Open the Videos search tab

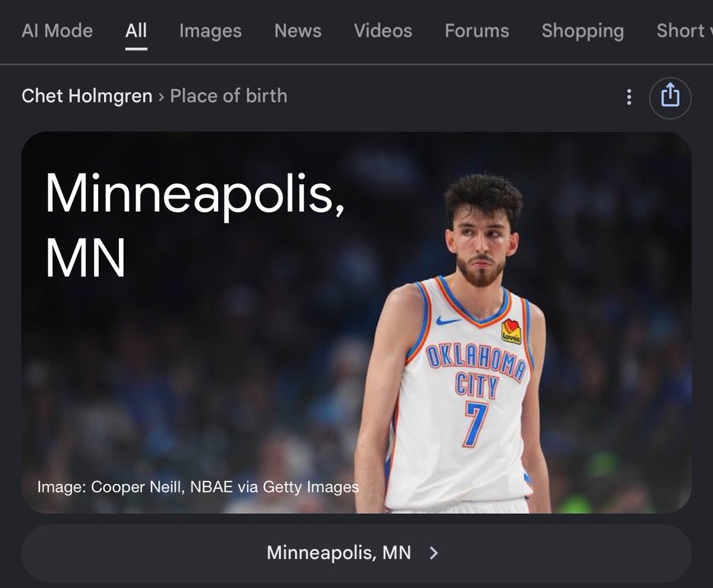(383, 31)
